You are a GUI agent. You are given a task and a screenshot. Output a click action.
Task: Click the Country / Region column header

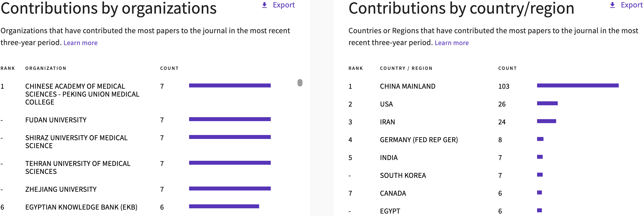coord(406,68)
